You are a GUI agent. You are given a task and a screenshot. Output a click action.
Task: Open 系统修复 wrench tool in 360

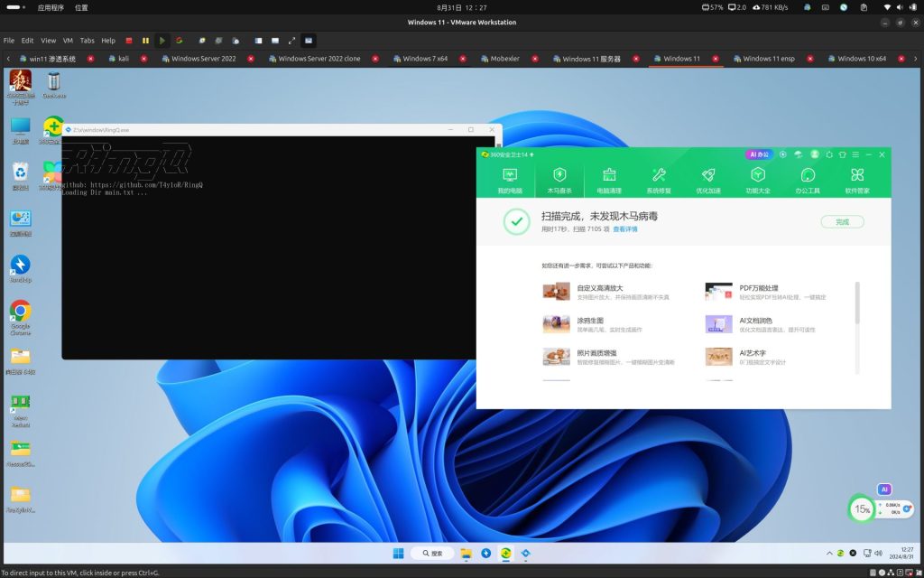coord(658,181)
